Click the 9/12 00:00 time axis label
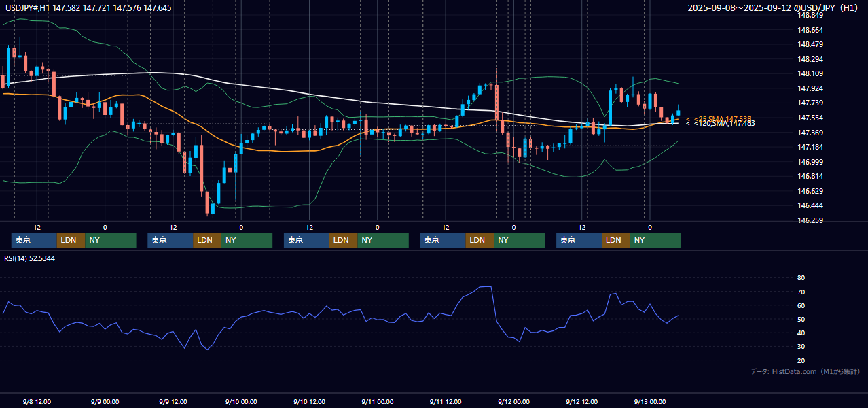The image size is (868, 408). [x=513, y=401]
